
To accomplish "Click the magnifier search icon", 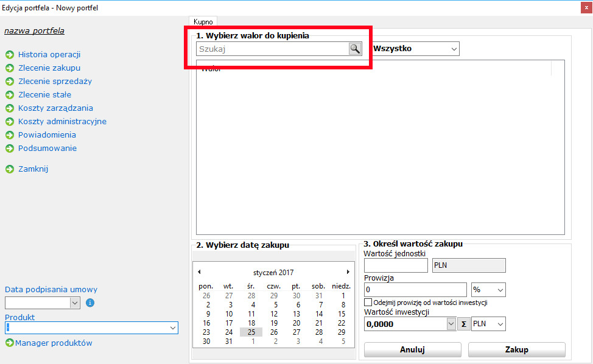I will pyautogui.click(x=354, y=49).
